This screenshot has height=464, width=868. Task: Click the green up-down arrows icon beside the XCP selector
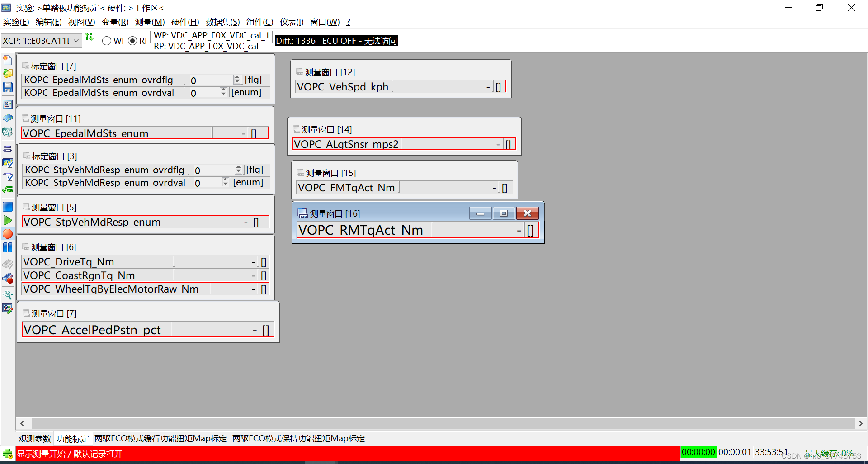point(89,37)
